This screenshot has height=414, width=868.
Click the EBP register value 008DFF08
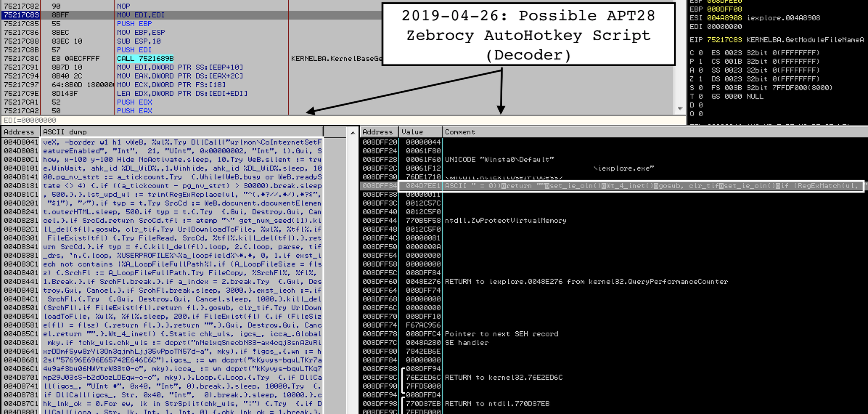(x=726, y=9)
